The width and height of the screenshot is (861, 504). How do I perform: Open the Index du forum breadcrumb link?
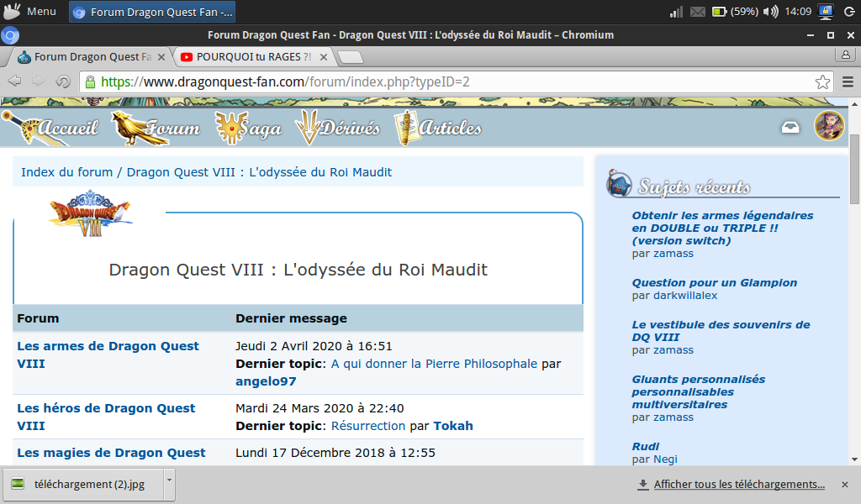pyautogui.click(x=67, y=172)
